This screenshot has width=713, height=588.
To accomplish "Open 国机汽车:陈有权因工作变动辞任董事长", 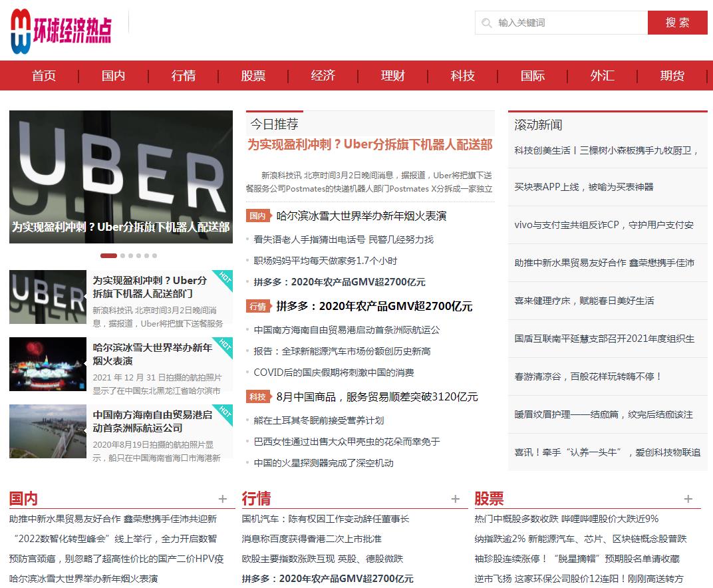I will [326, 519].
